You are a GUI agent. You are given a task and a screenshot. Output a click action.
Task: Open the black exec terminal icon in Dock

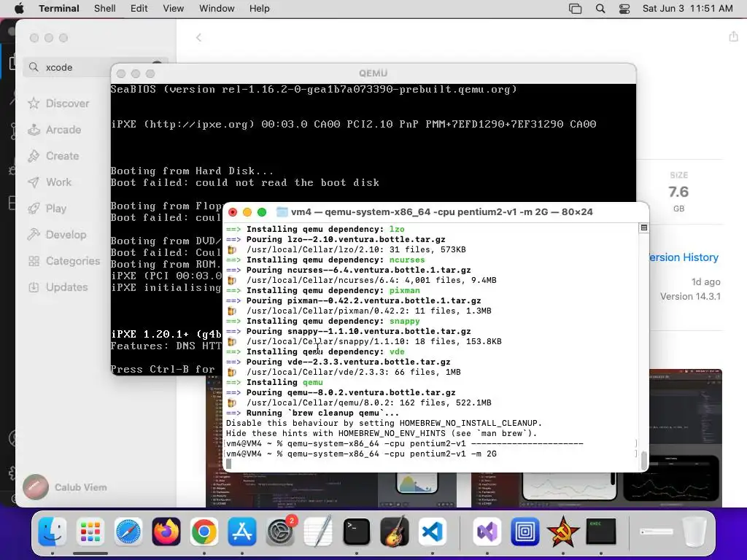click(601, 532)
